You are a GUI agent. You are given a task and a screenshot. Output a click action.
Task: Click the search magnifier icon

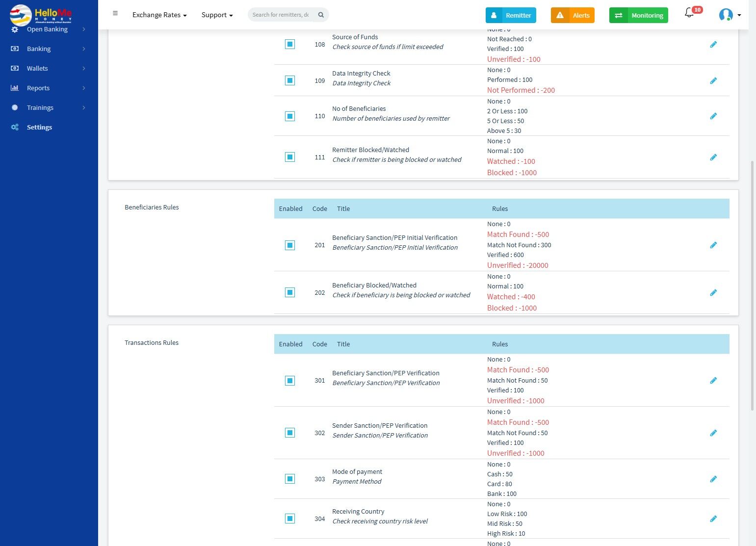[321, 15]
